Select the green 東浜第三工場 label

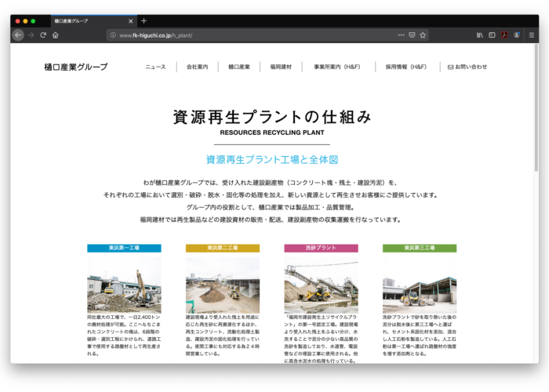pos(420,248)
